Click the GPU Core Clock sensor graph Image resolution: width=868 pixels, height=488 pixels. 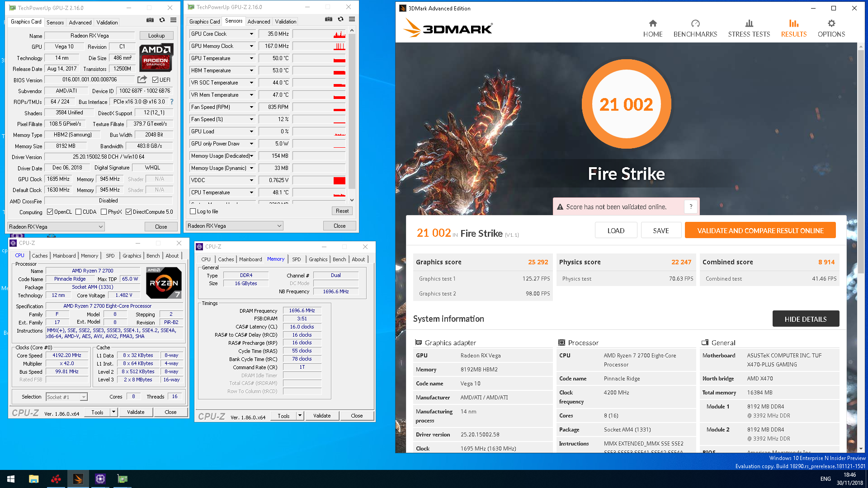coord(319,34)
